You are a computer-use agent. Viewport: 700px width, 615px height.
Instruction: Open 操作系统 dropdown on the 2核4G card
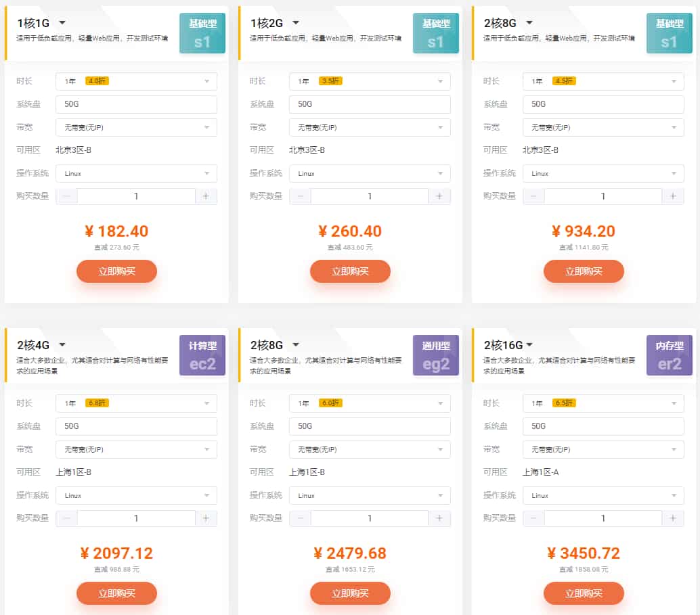coord(136,495)
